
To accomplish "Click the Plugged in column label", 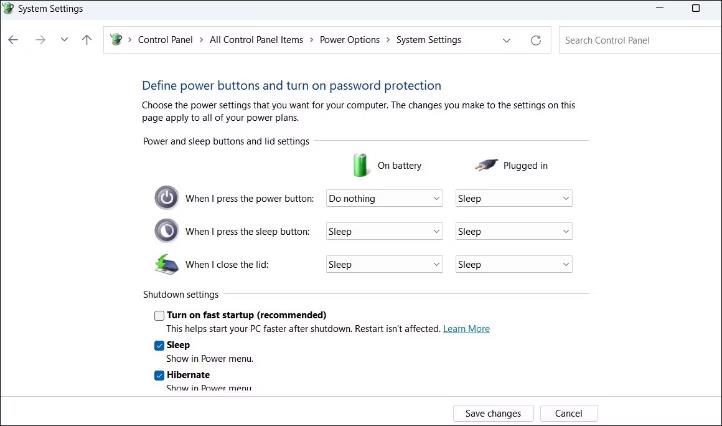I will 525,166.
